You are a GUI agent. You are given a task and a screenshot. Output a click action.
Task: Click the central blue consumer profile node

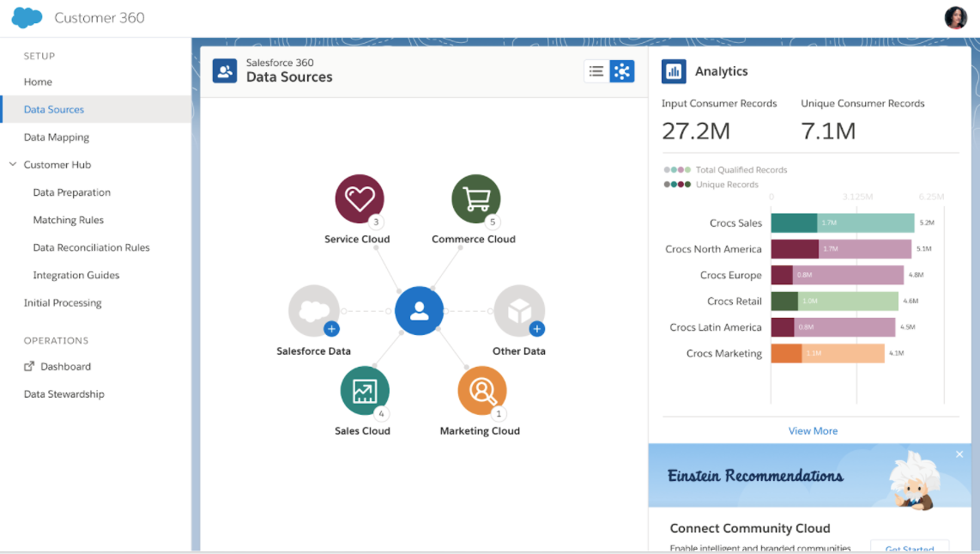419,311
